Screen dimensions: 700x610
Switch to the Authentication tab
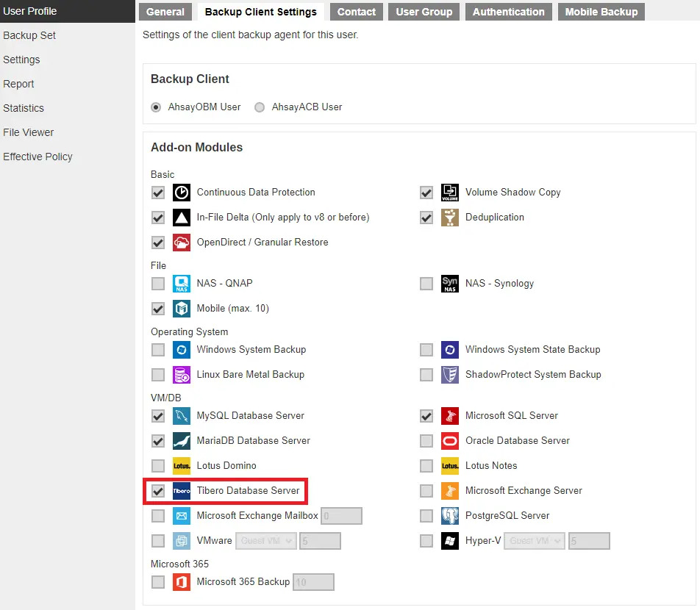pos(508,12)
